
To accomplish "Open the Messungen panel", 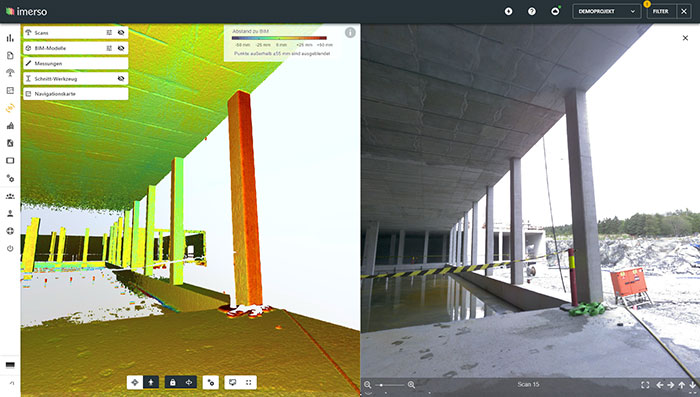I will tap(76, 63).
